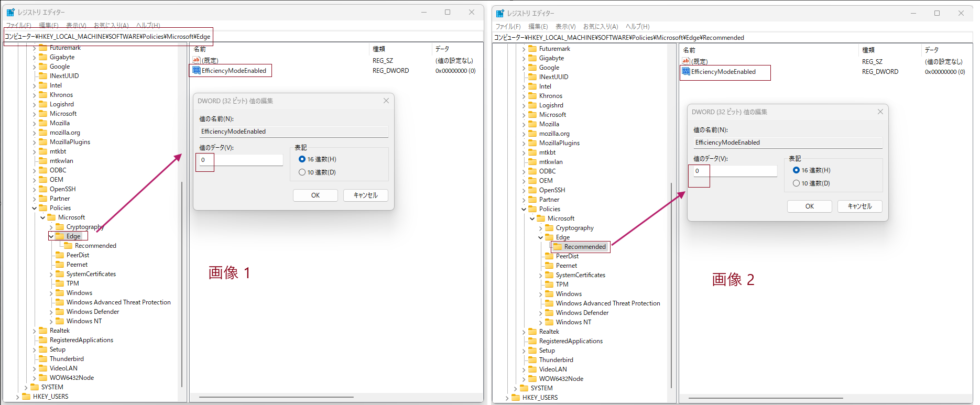Click (既定) string value icon in right window
Image resolution: width=980 pixels, height=405 pixels.
pyautogui.click(x=686, y=61)
